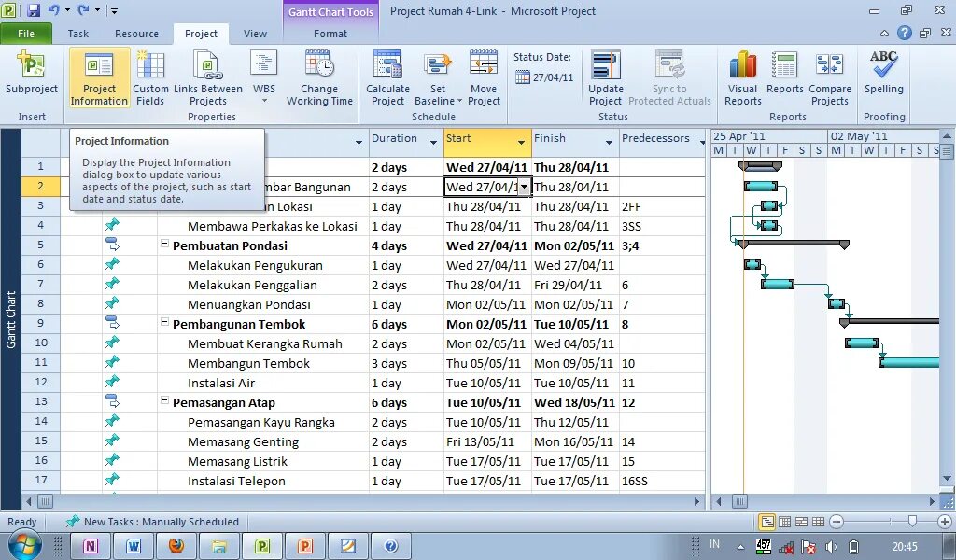
Task: Open Links Between Projects
Action: [208, 77]
